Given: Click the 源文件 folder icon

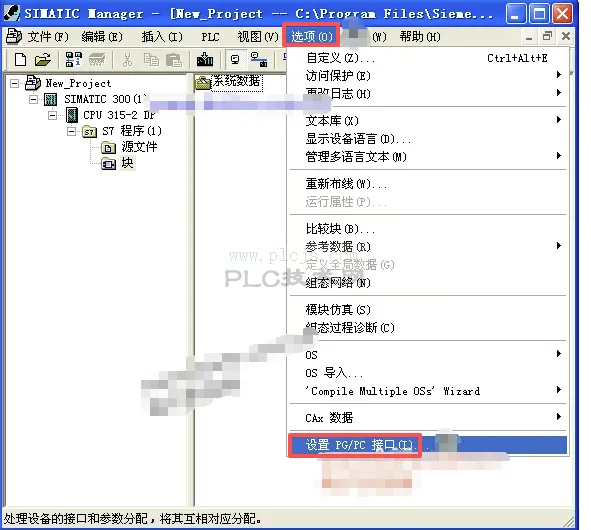Looking at the screenshot, I should click(109, 147).
